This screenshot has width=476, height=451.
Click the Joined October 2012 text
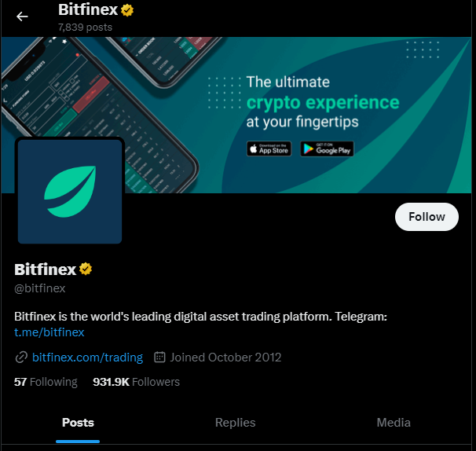[225, 357]
